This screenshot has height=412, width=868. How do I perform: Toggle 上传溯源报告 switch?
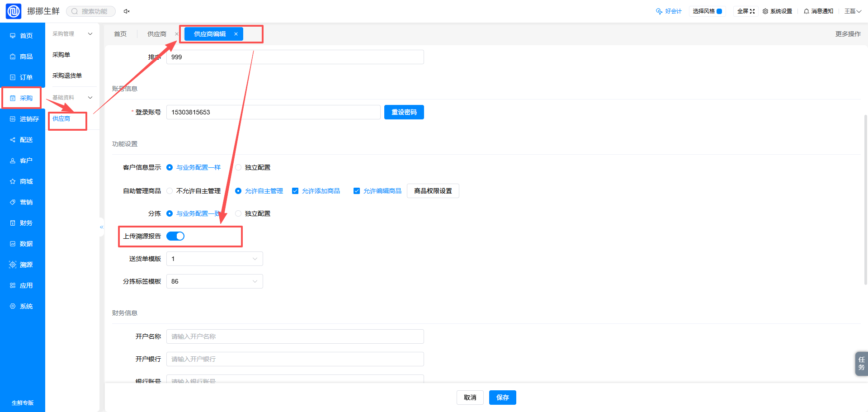pos(175,236)
